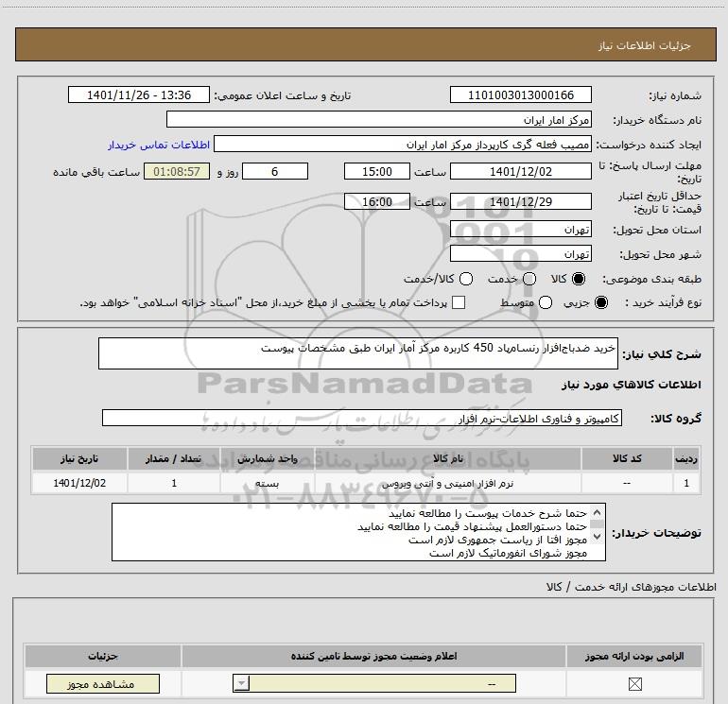Viewport: 728px width, 704px height.
Task: Click the need date cell 1401/12/02 in table
Action: (79, 483)
